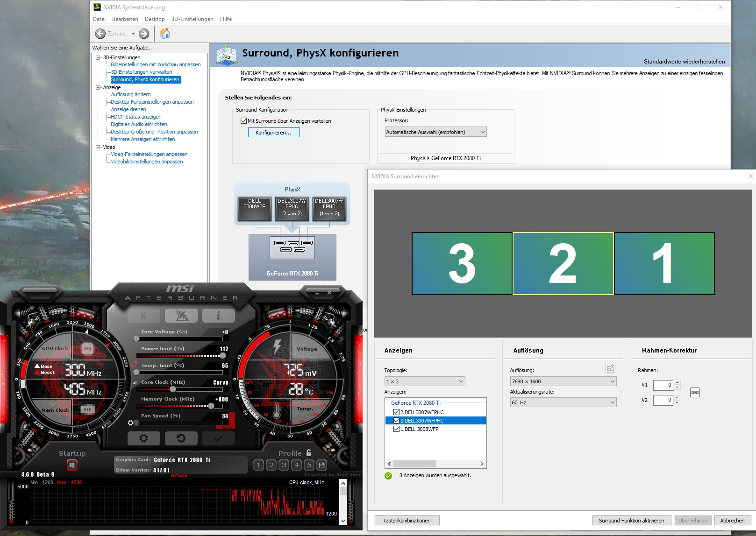This screenshot has height=536, width=756.
Task: Add custom resolution icon next to Auflösung
Action: [x=610, y=368]
